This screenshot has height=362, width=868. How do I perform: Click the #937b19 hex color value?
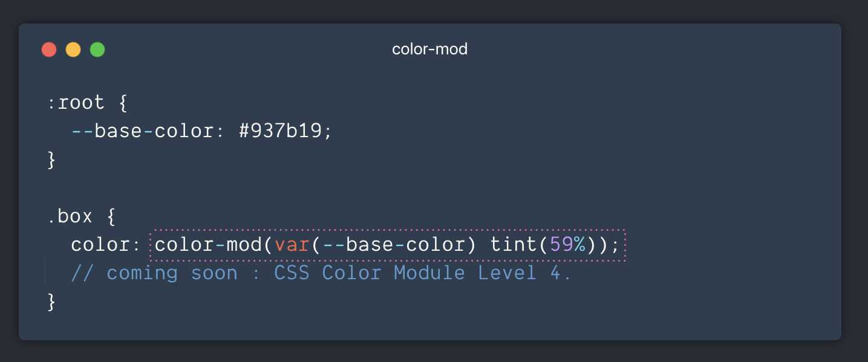[281, 131]
